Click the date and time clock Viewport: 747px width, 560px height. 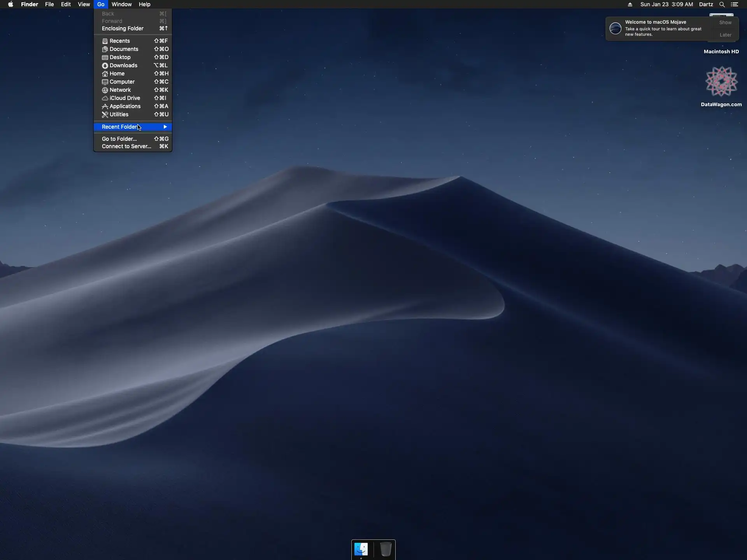pyautogui.click(x=666, y=4)
